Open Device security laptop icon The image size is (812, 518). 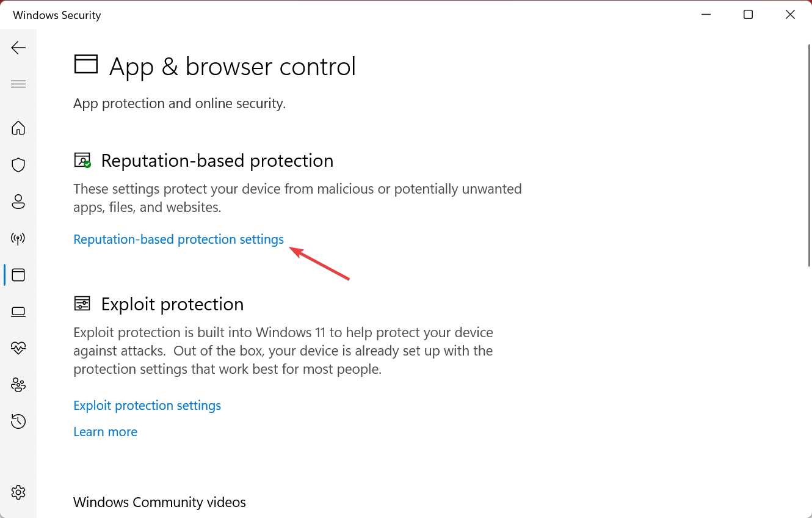(x=18, y=312)
